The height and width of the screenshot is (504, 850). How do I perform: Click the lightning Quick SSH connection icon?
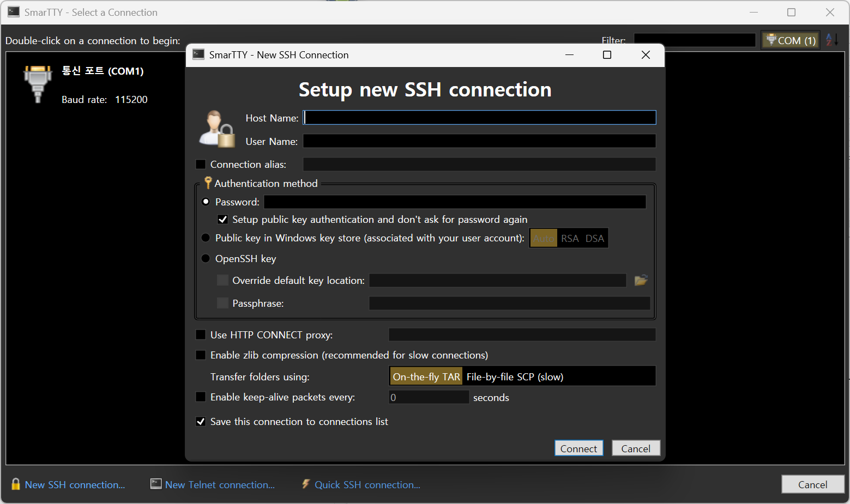[306, 484]
